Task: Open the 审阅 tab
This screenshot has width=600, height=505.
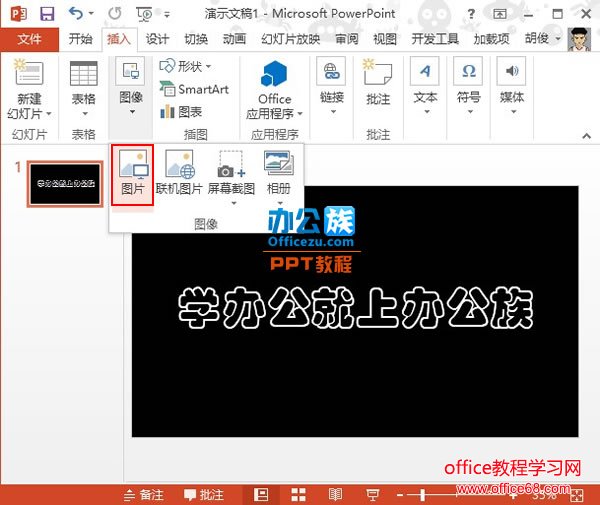Action: pos(347,39)
